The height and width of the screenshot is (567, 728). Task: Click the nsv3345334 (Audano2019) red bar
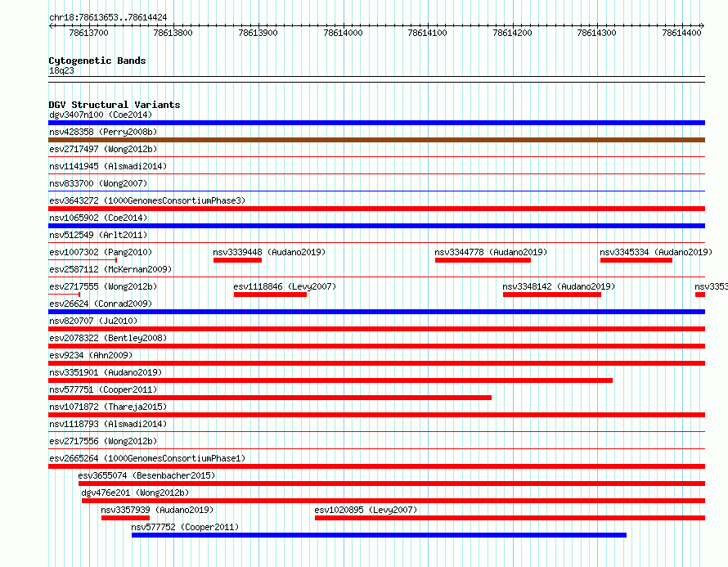point(636,260)
